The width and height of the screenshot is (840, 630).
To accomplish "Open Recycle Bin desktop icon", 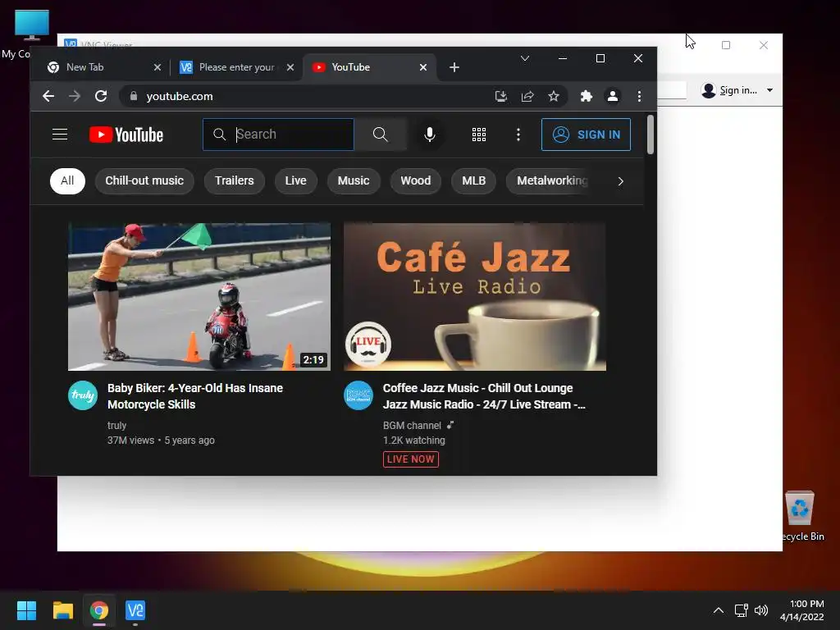I will [x=801, y=515].
